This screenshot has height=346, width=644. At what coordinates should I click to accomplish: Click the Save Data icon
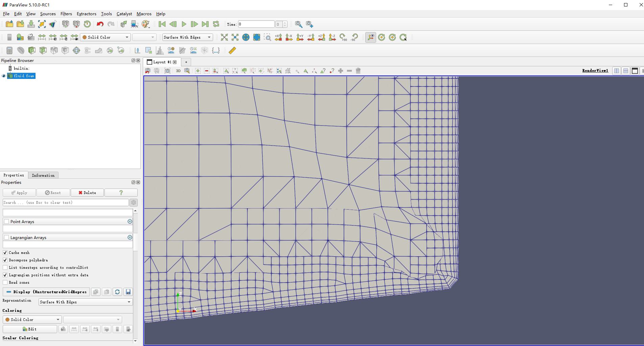(x=31, y=24)
